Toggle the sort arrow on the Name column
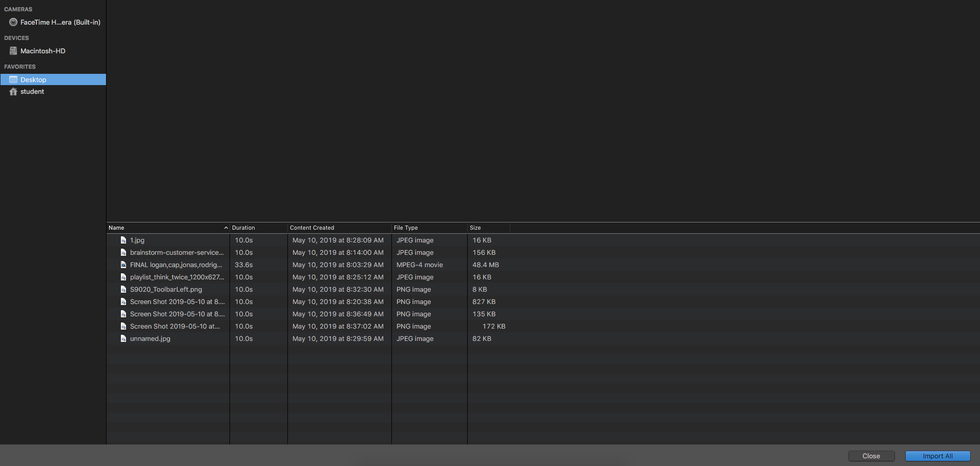Screen dimensions: 980x466 pyautogui.click(x=226, y=228)
